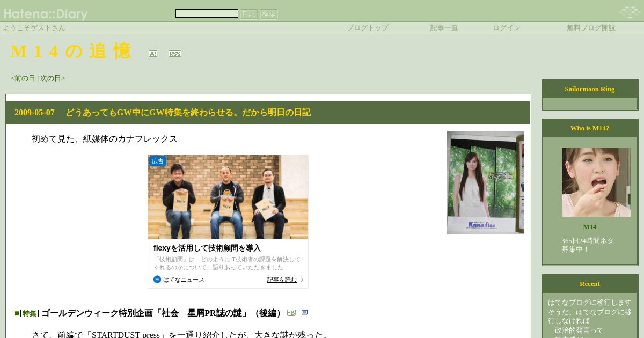Click text 初めて見た、紙媒体のカナフレックス
The width and height of the screenshot is (644, 338).
tap(105, 139)
